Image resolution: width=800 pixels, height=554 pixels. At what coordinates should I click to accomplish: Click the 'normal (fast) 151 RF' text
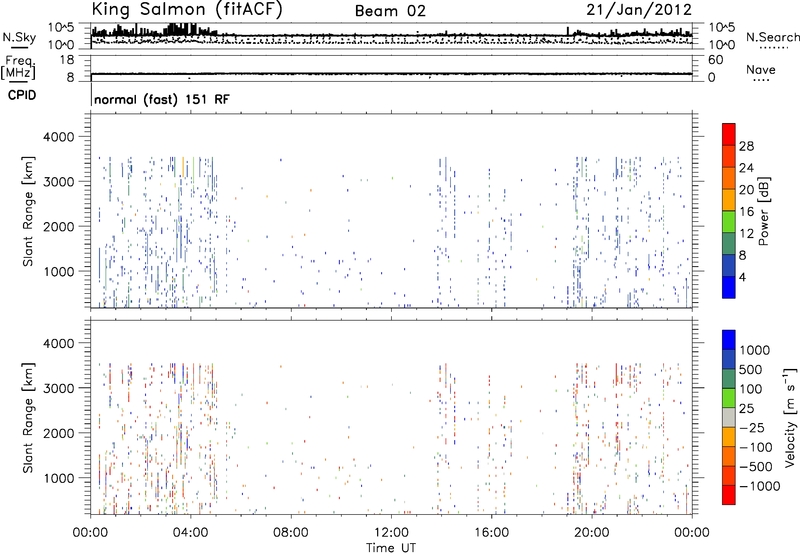pos(162,99)
